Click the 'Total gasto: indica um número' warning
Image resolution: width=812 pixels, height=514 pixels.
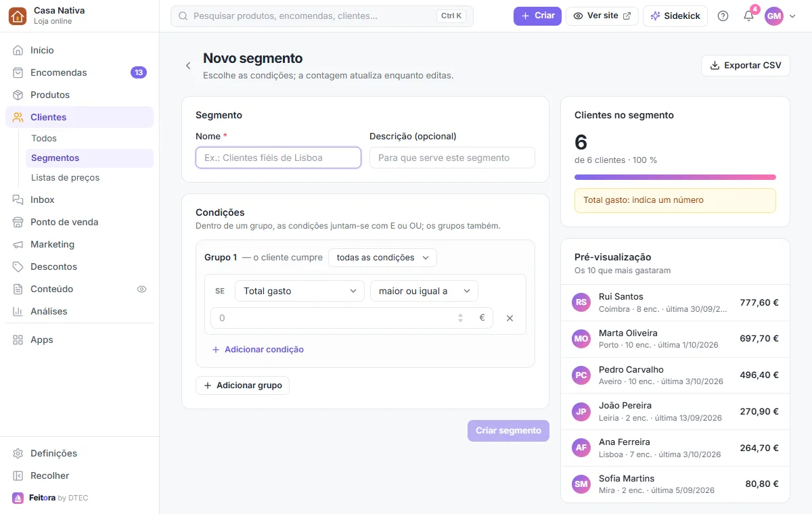coord(675,200)
